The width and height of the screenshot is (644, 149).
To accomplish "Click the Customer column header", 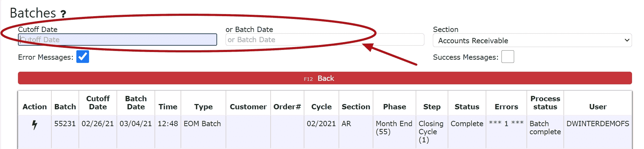I will pyautogui.click(x=248, y=107).
